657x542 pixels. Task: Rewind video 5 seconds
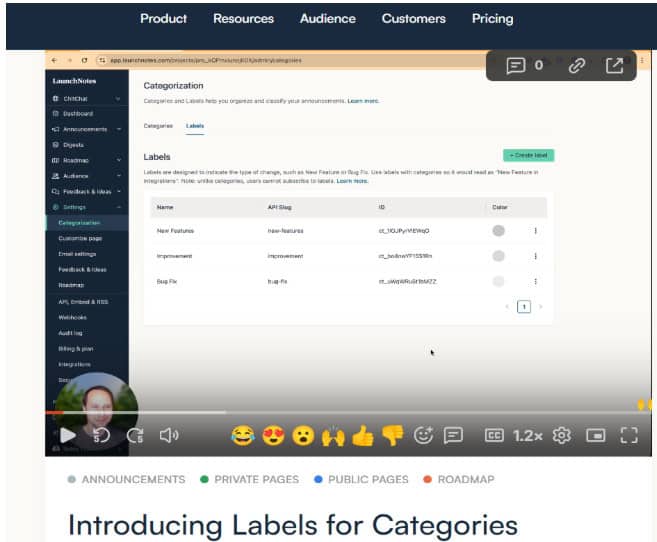pyautogui.click(x=101, y=436)
